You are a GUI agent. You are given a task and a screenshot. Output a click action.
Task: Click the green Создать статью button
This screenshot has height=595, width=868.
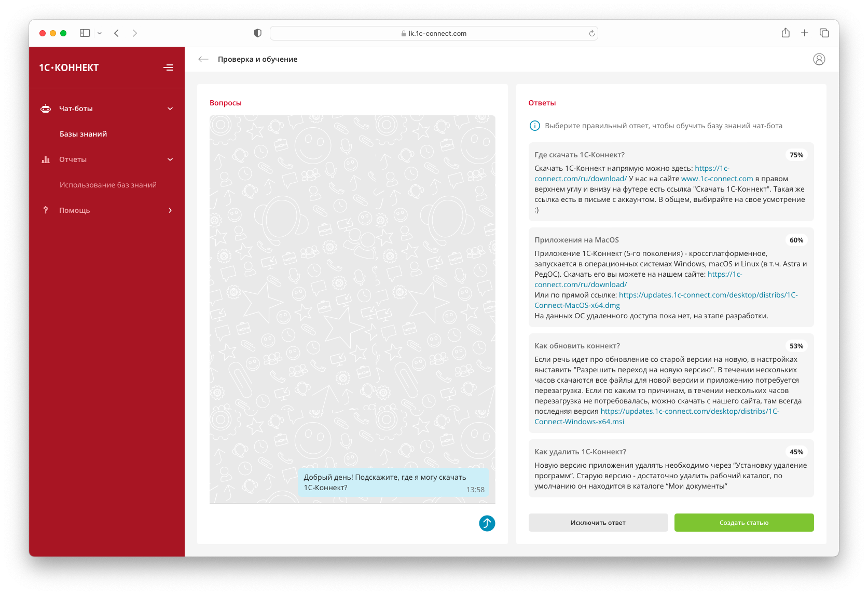[743, 523]
